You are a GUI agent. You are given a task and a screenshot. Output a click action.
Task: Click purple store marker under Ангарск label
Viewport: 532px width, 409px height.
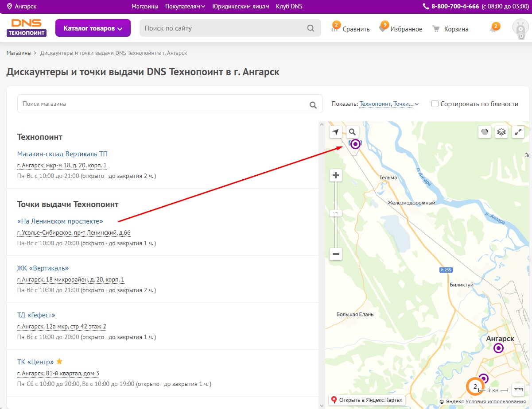499,348
